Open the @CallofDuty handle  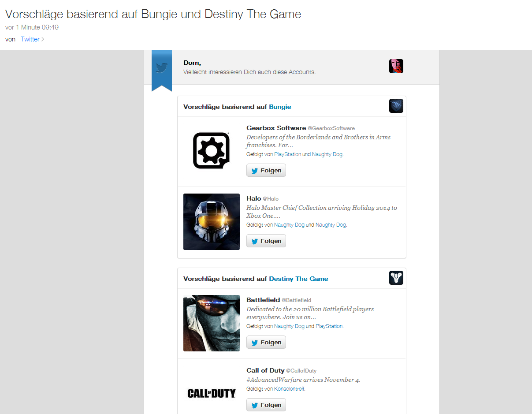coord(301,371)
